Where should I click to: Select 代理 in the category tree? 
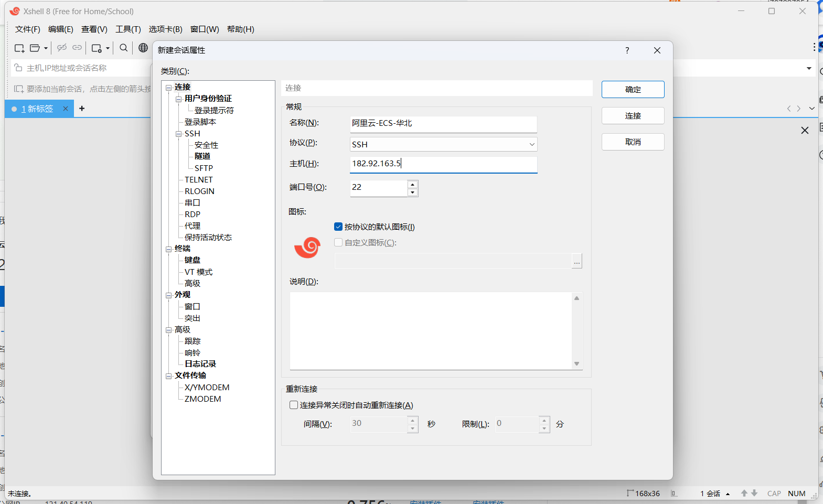pyautogui.click(x=193, y=226)
